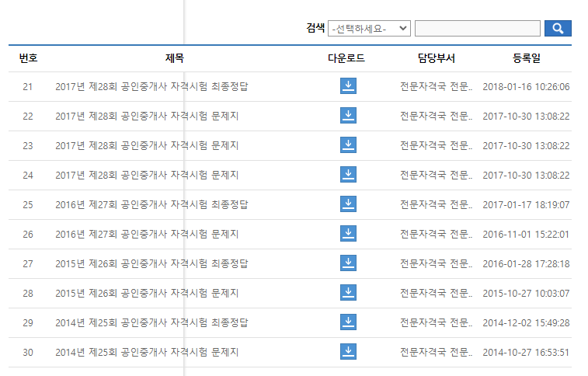Select the date 2016-11-01 15:22:01
Image resolution: width=588 pixels, height=376 pixels.
click(526, 235)
